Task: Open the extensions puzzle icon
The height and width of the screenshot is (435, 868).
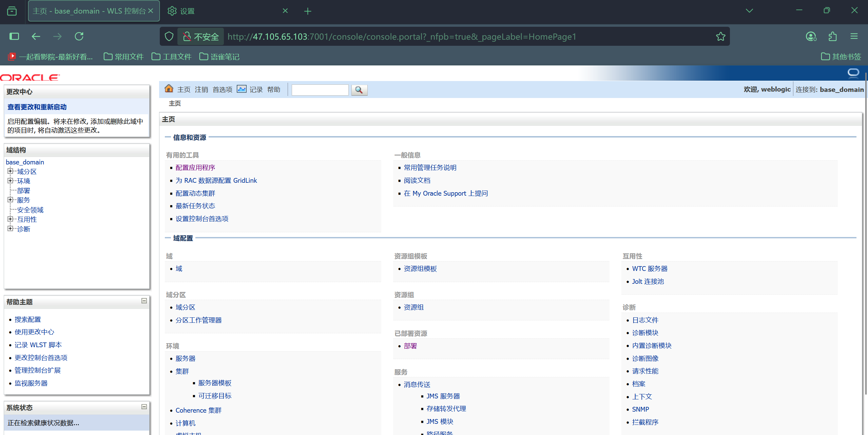Action: coord(833,36)
